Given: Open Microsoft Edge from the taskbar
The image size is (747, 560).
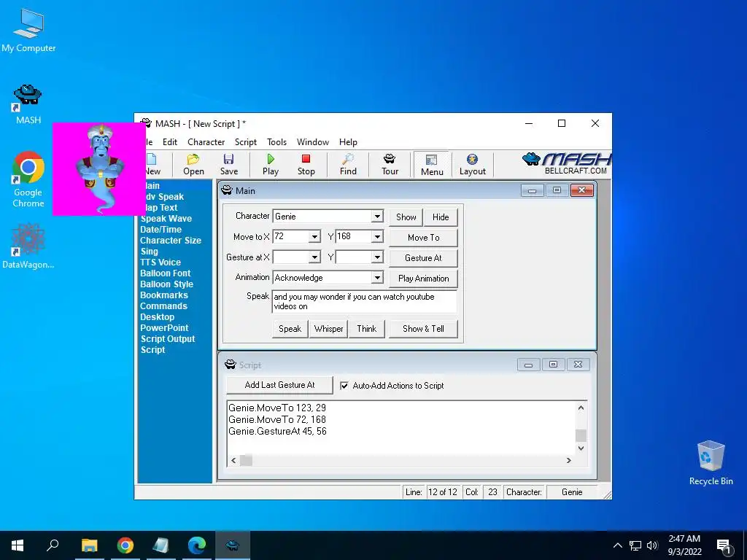Looking at the screenshot, I should (196, 545).
